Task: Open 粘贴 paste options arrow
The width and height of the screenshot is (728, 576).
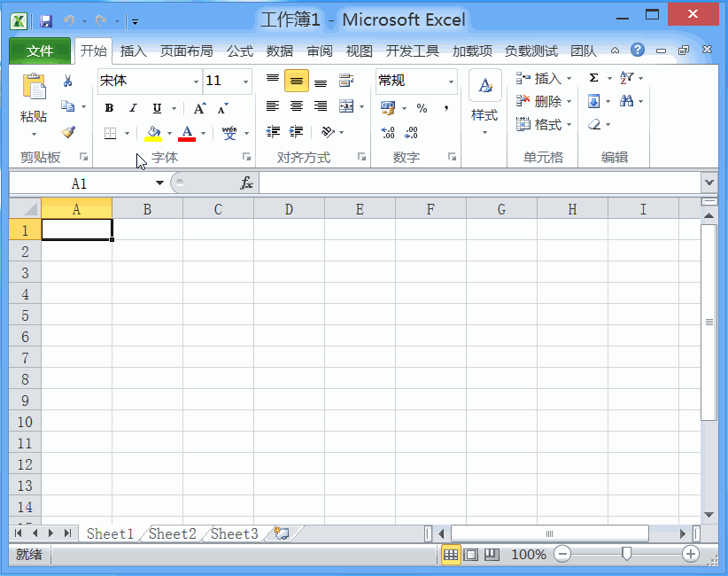Action: click(34, 135)
